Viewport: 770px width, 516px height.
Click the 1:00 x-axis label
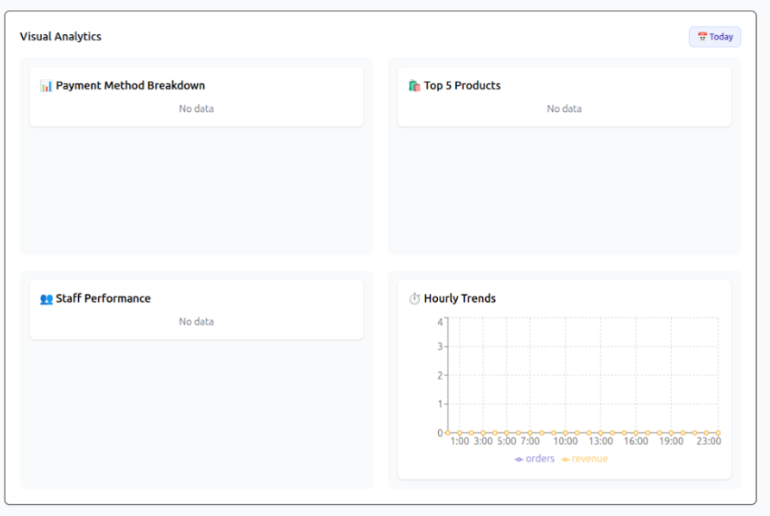(460, 441)
